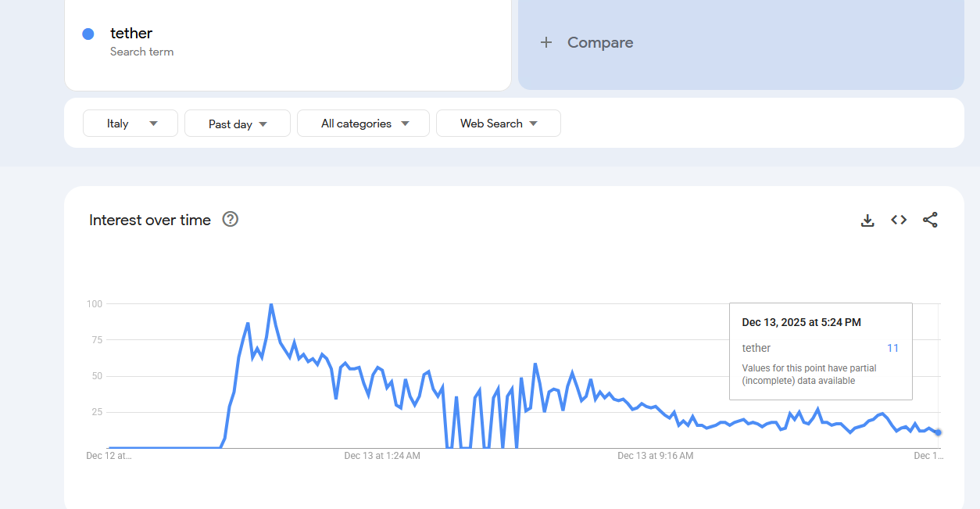Viewport: 980px width, 509px height.
Task: Click the Dec 13 at 1:24 AM label
Action: pyautogui.click(x=382, y=456)
